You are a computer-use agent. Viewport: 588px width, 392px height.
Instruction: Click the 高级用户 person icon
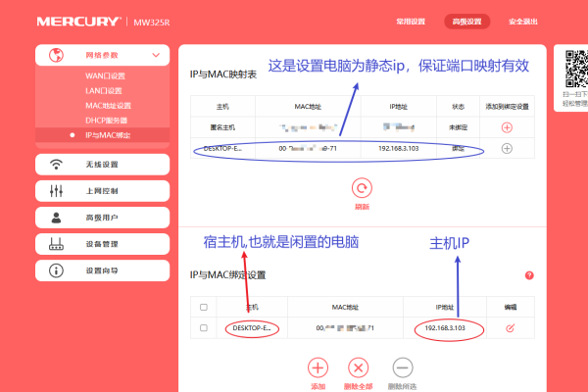click(56, 218)
